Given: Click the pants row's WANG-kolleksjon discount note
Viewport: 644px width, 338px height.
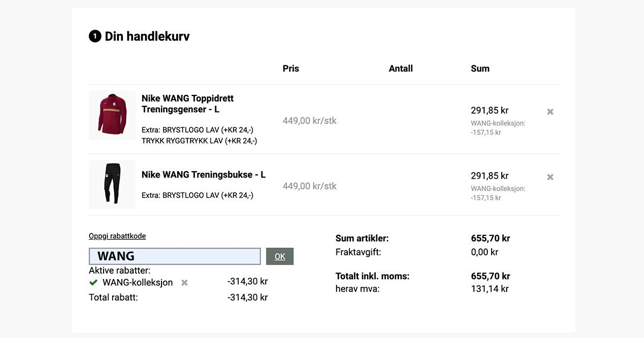Looking at the screenshot, I should [x=498, y=193].
